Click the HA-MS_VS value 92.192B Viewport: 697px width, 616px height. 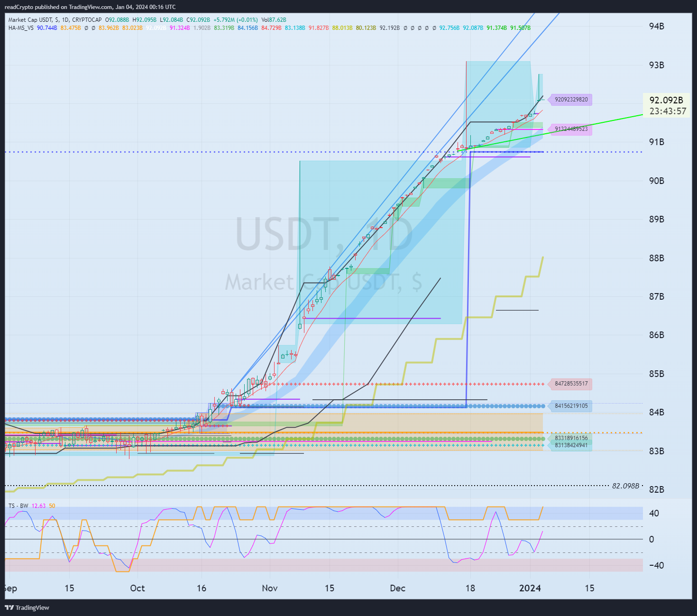click(x=390, y=28)
